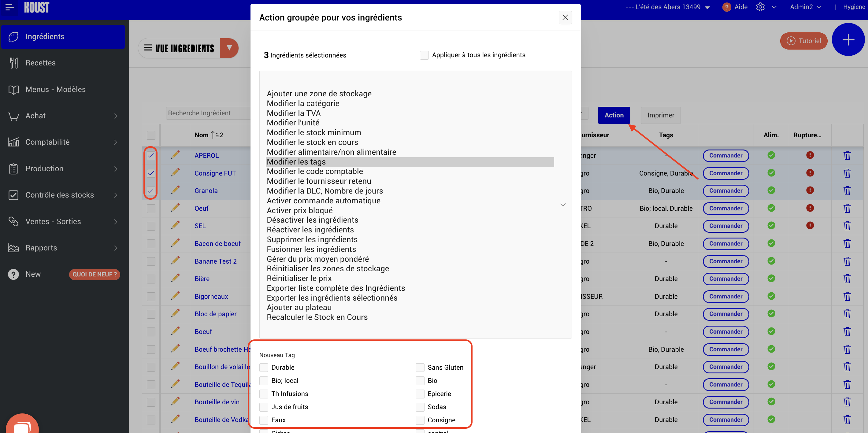Click the trash icon for Consigne FUT row
The width and height of the screenshot is (868, 433).
(847, 173)
